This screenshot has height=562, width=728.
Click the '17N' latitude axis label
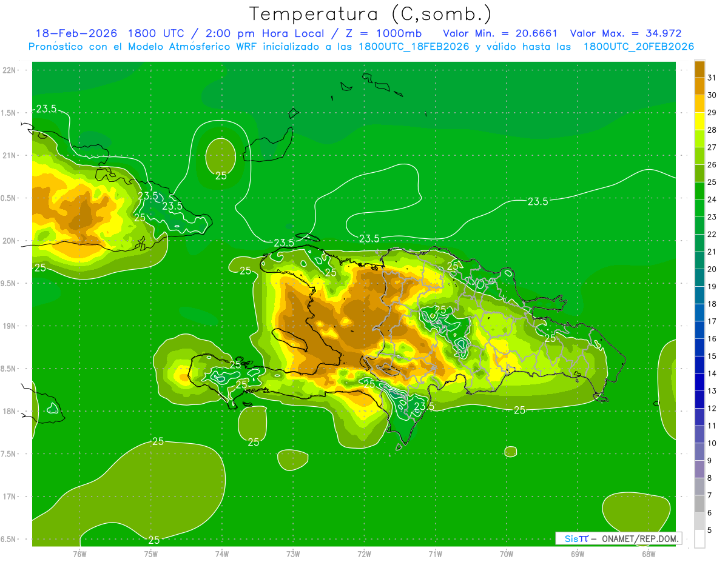coord(10,497)
